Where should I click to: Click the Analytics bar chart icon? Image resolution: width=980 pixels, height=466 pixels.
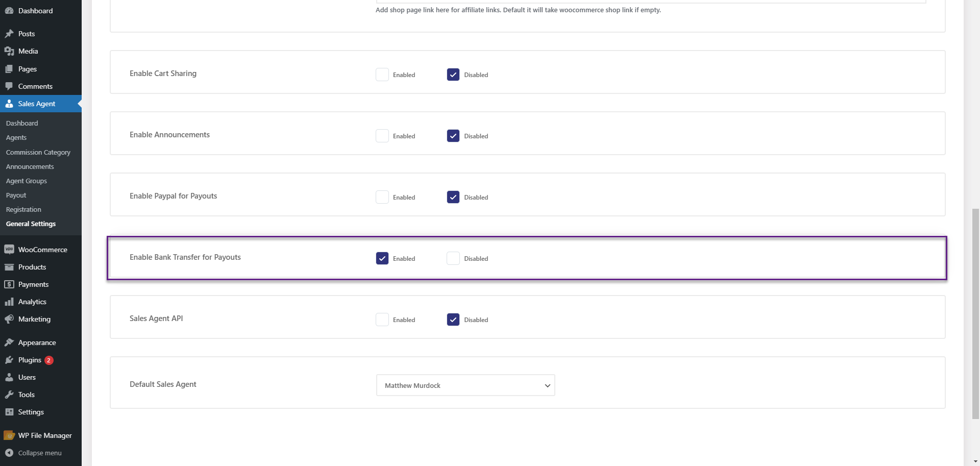tap(9, 302)
